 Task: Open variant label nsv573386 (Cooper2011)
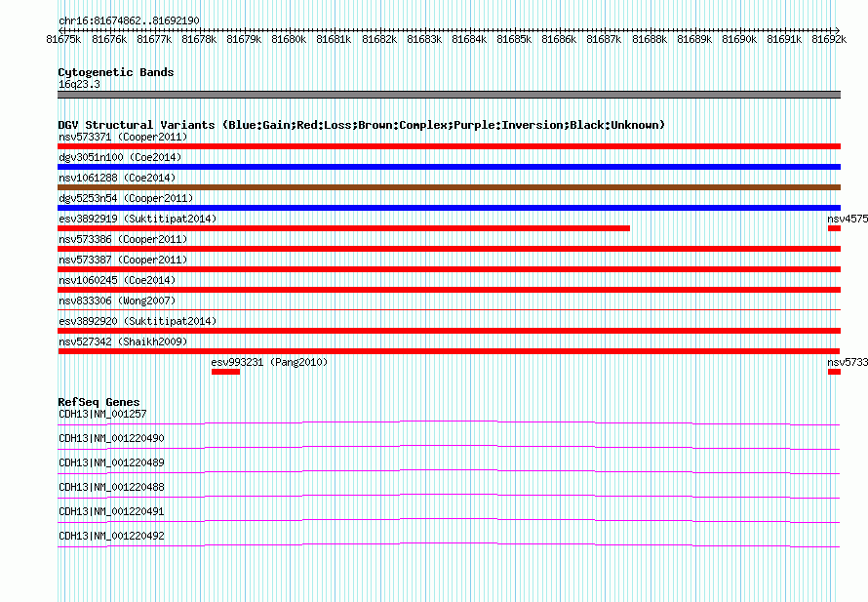tap(123, 239)
